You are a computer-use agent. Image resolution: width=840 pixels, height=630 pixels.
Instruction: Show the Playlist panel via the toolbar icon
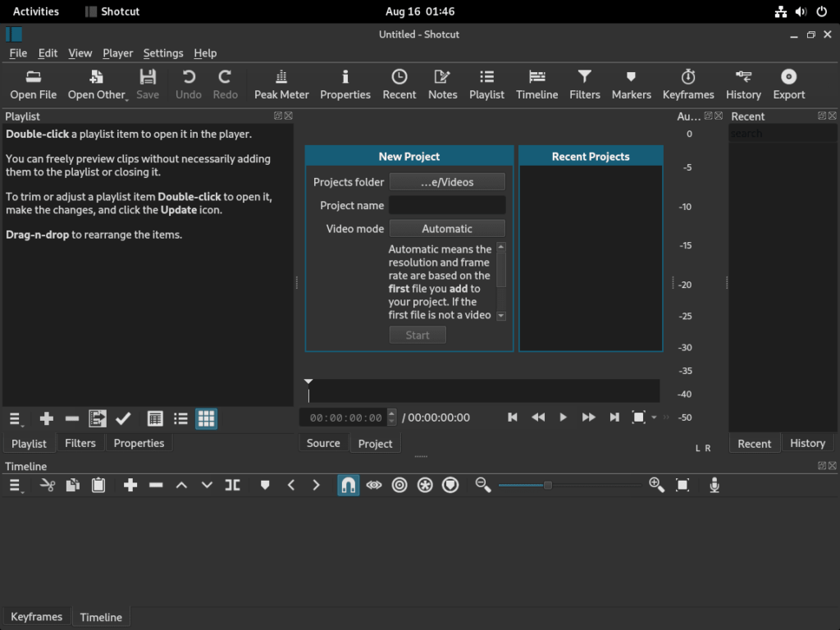(x=486, y=84)
